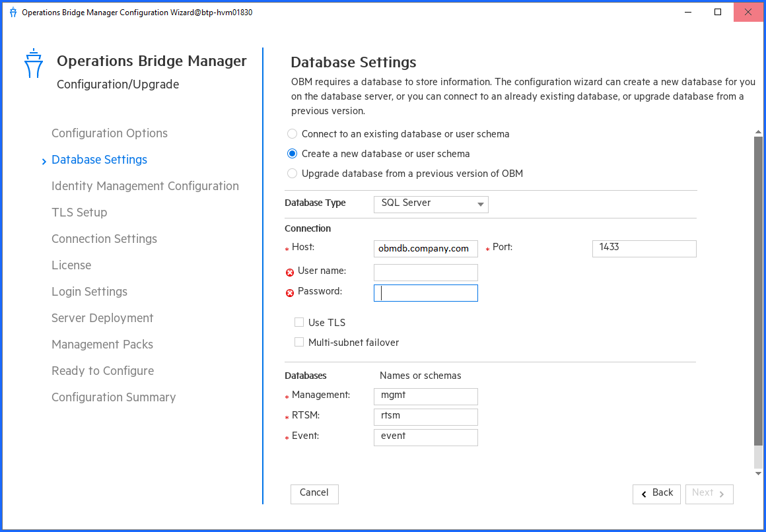The width and height of the screenshot is (766, 532).
Task: Click the Operations Bridge Manager funnel logo
Action: [33, 62]
